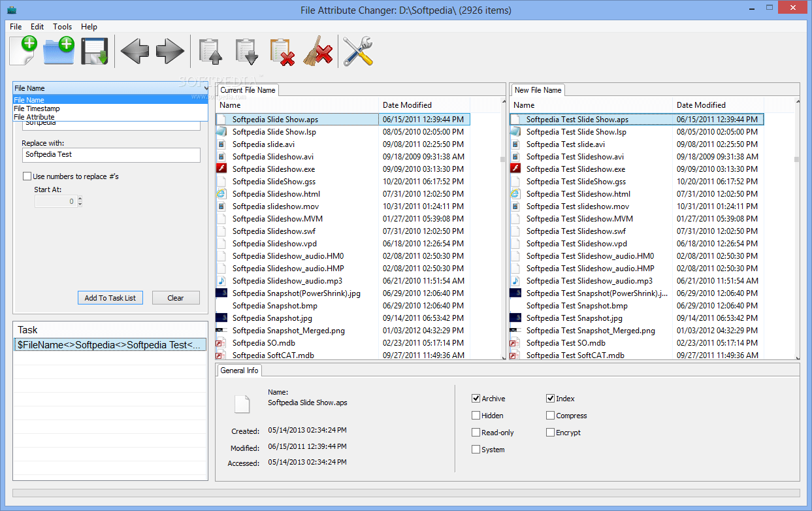Screen dimensions: 812x511
Task: Open the Tools menu
Action: point(63,27)
